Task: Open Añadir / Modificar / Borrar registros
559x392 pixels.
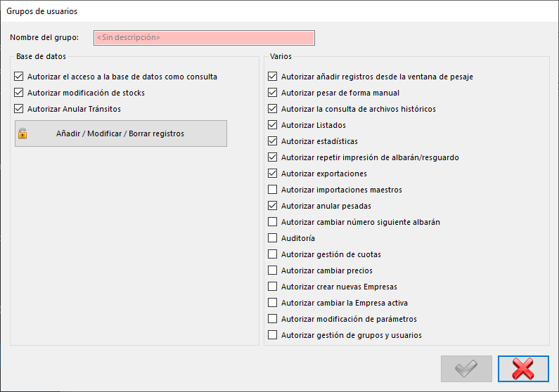Action: pyautogui.click(x=120, y=133)
